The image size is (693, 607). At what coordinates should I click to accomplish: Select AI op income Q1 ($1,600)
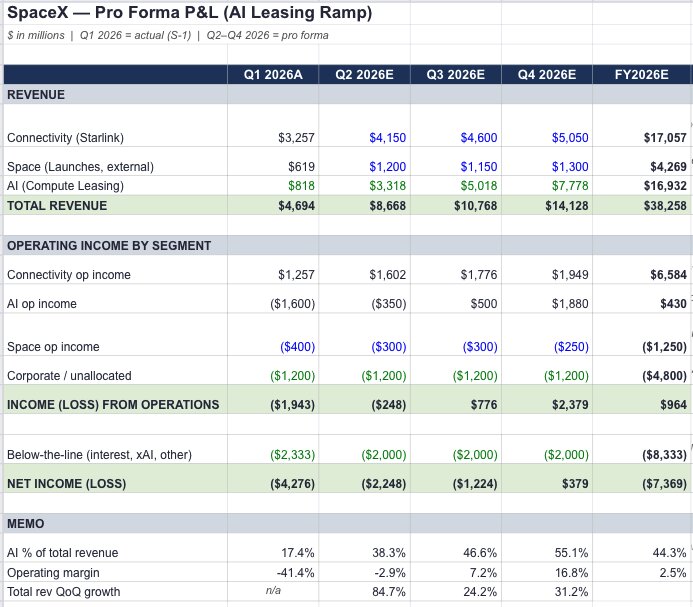point(293,304)
